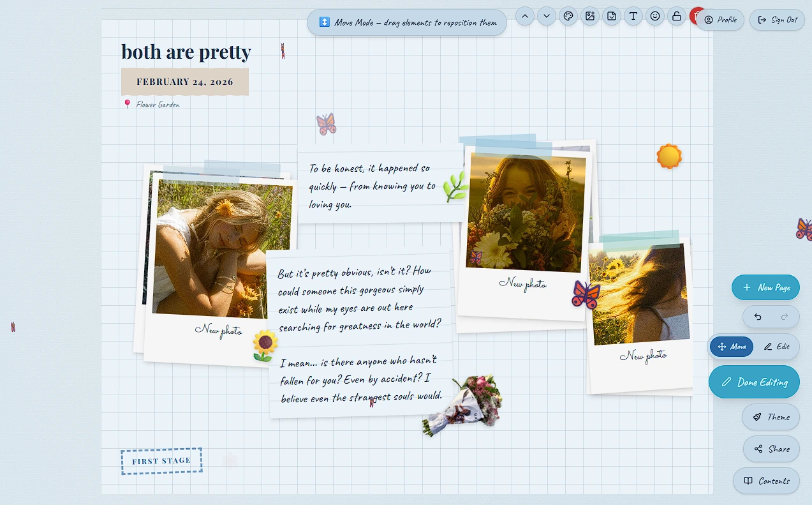Open the Profile page
The image size is (812, 505).
point(720,20)
